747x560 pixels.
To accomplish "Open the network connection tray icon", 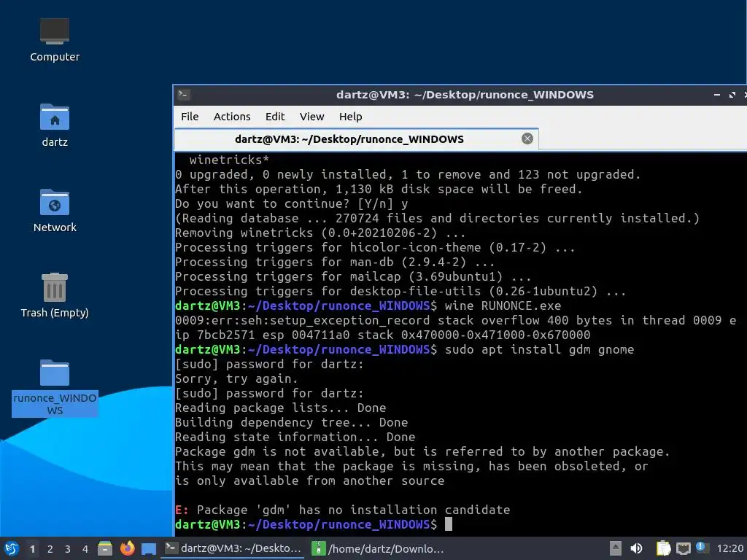I will pos(683,548).
